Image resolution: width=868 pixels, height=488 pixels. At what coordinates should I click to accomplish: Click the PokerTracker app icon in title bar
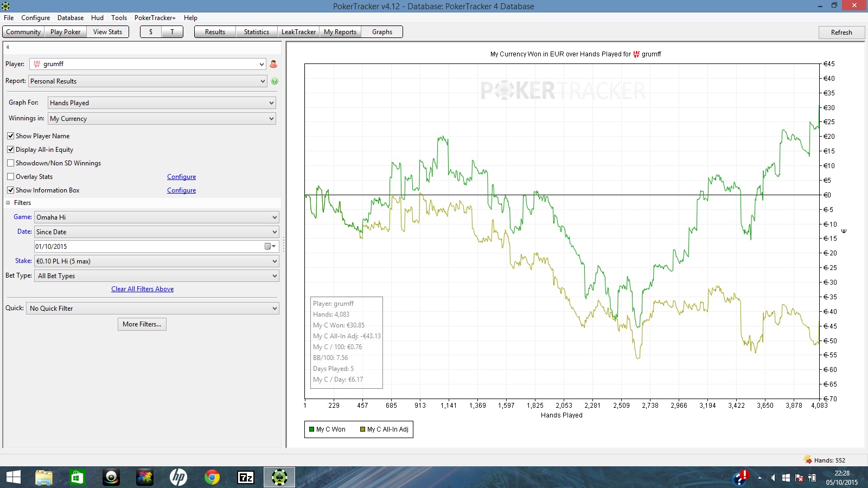click(x=5, y=6)
